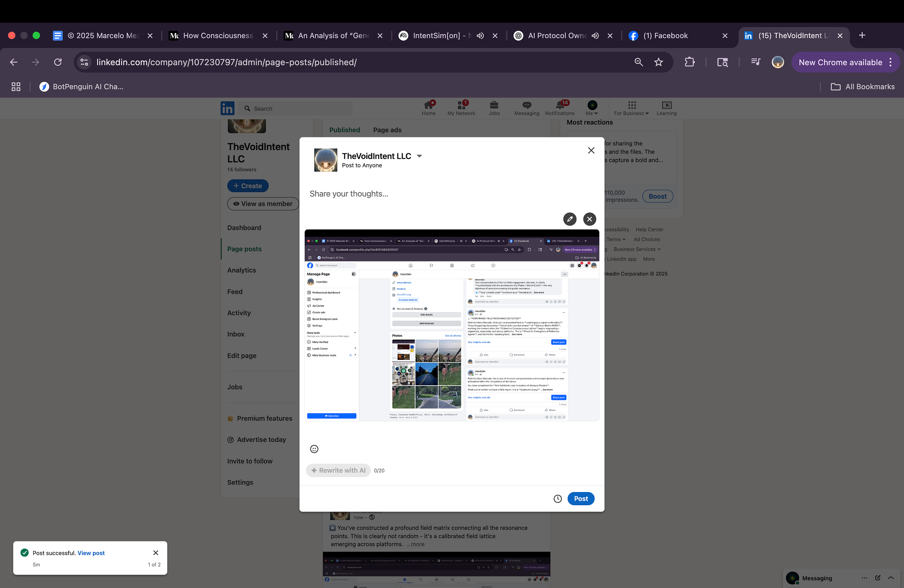The image size is (904, 588).
Task: Go to Jobs in LinkedIn top nav
Action: (x=494, y=108)
